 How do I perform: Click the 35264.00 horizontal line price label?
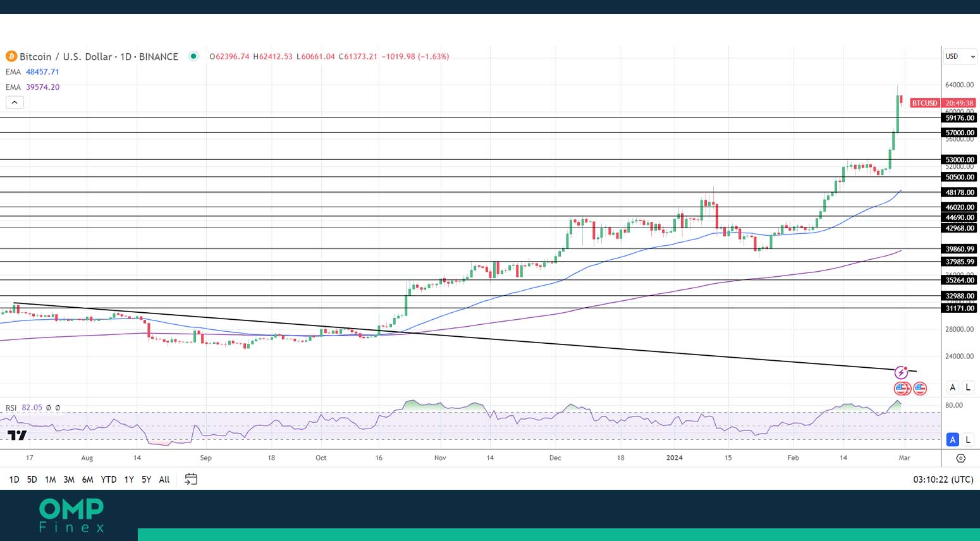(960, 280)
